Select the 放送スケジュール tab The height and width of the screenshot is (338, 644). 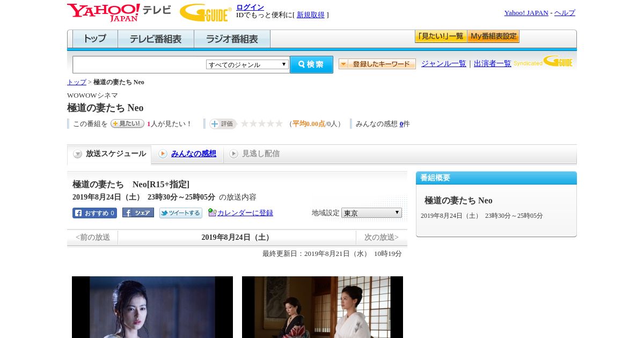pyautogui.click(x=109, y=154)
